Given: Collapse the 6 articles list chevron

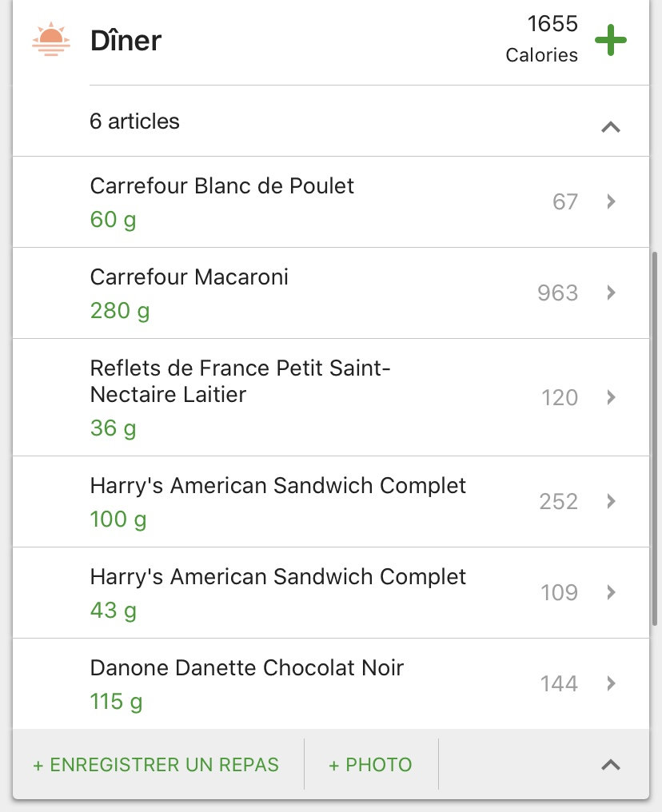Looking at the screenshot, I should (610, 126).
